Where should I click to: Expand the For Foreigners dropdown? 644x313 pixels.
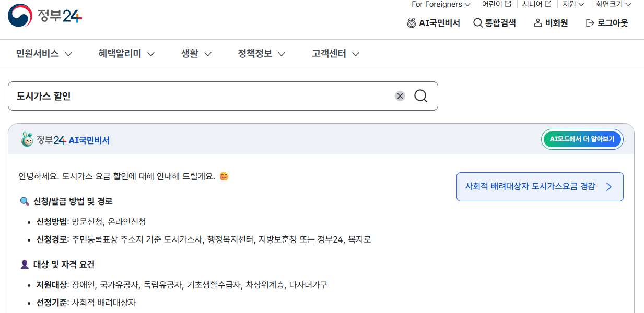pyautogui.click(x=441, y=4)
